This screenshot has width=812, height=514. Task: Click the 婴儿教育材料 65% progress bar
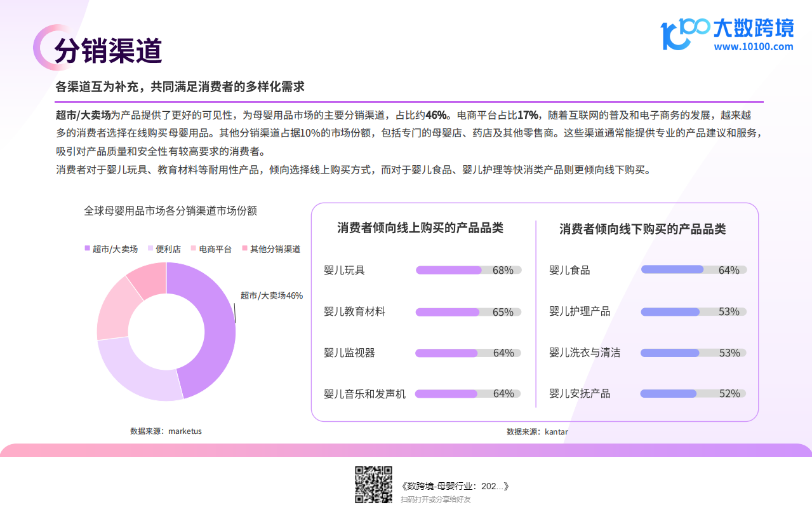tap(469, 312)
